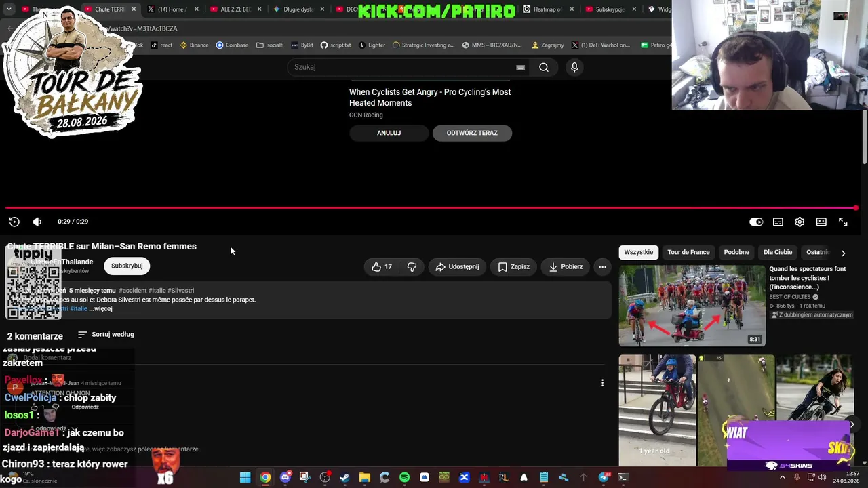Image resolution: width=868 pixels, height=488 pixels.
Task: Open more actions menu under the video
Action: click(602, 267)
